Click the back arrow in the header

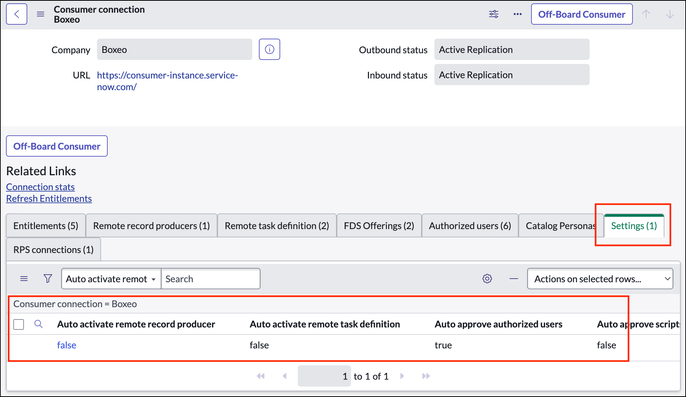click(17, 14)
